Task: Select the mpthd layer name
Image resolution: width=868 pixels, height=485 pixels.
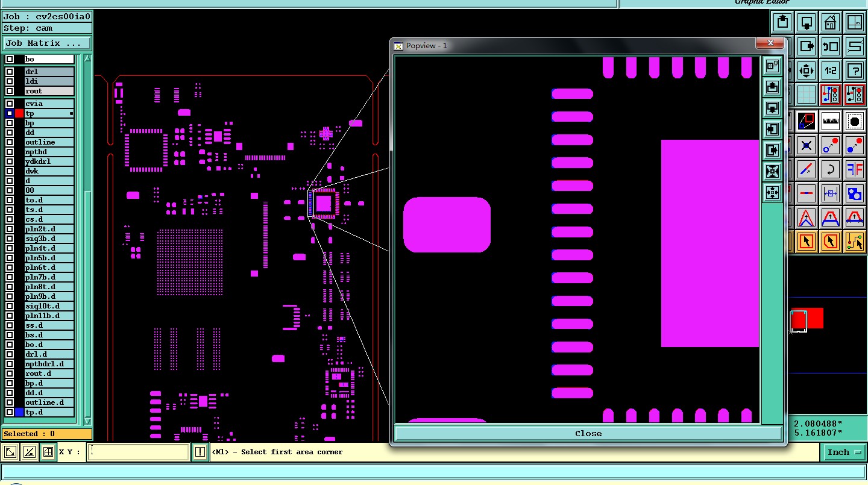Action: click(x=49, y=152)
